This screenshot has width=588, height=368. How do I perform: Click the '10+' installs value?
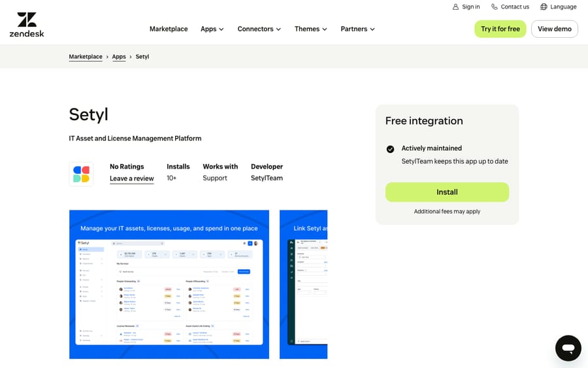(x=171, y=178)
